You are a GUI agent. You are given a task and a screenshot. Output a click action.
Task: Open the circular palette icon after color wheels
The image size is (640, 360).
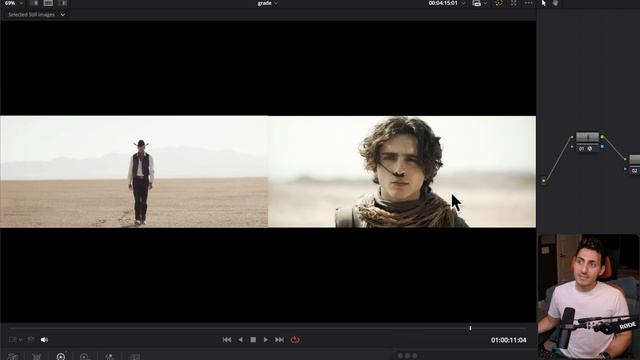click(84, 357)
